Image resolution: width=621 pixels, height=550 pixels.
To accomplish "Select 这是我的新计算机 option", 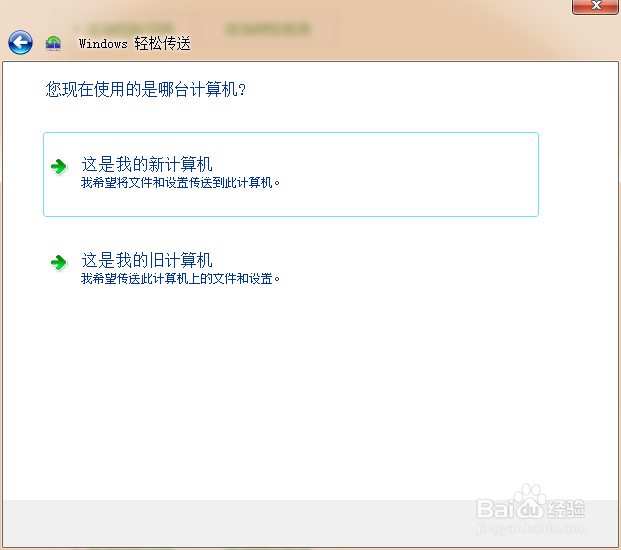I will (x=291, y=174).
